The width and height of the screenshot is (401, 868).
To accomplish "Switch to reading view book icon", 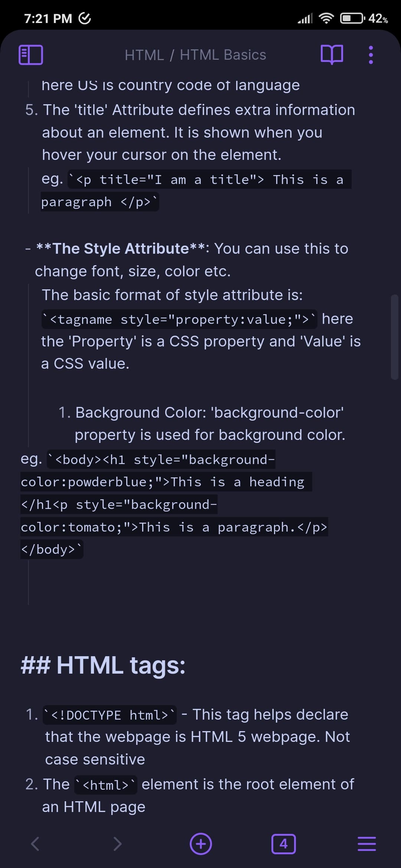I will 332,55.
